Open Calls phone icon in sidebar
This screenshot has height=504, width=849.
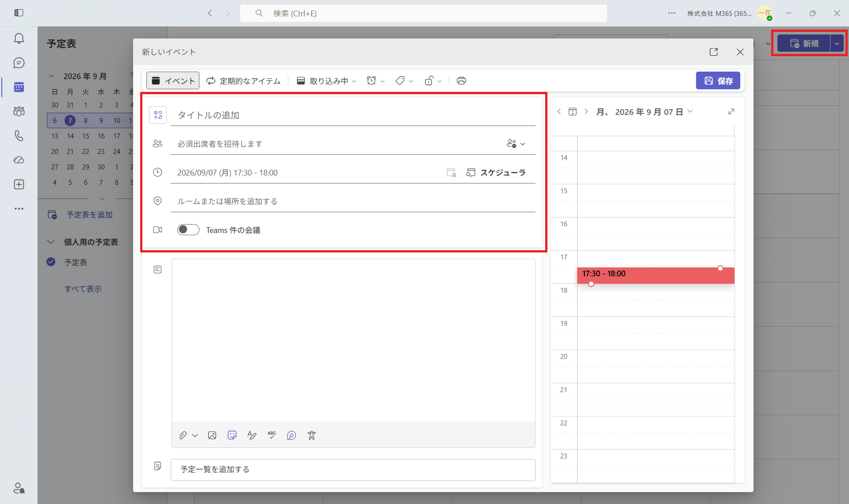(x=19, y=136)
